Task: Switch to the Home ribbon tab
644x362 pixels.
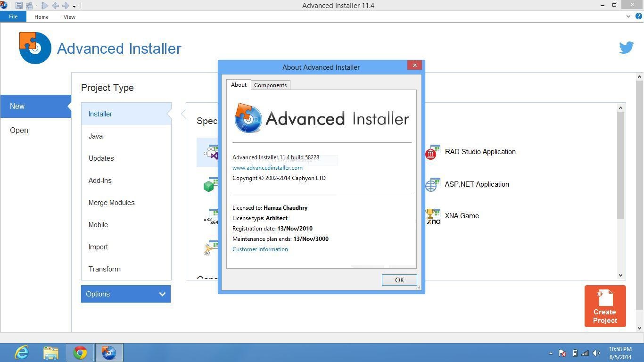Action: coord(41,17)
